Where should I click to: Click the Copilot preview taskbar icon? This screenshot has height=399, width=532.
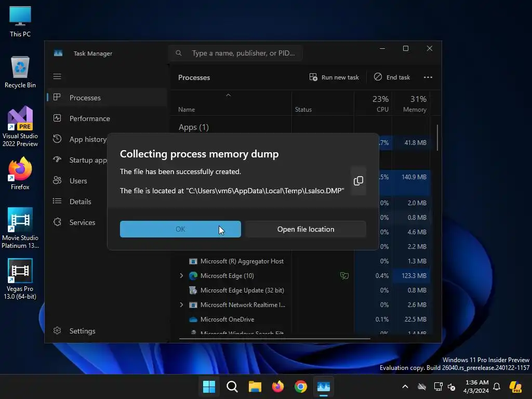(515, 387)
